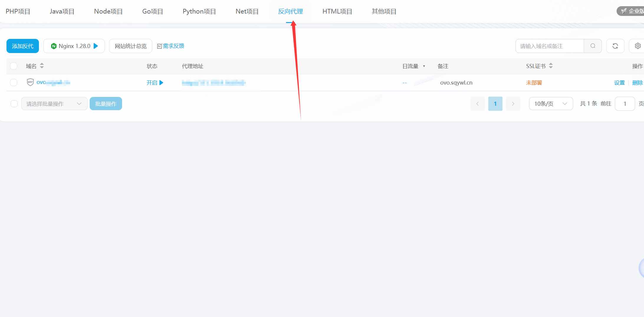The image size is (644, 317).
Task: Check the ovo domain row checkbox
Action: pos(14,82)
